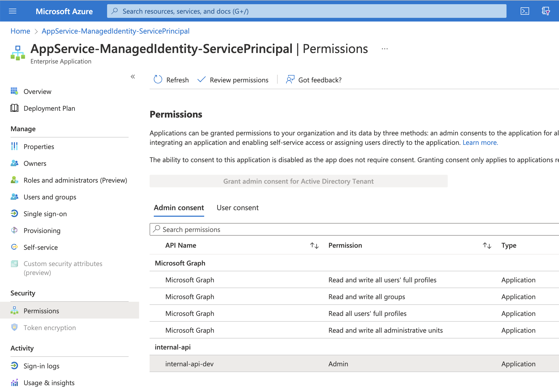Viewport: 559px width, 392px height.
Task: Open Users and groups menu item
Action: click(50, 197)
